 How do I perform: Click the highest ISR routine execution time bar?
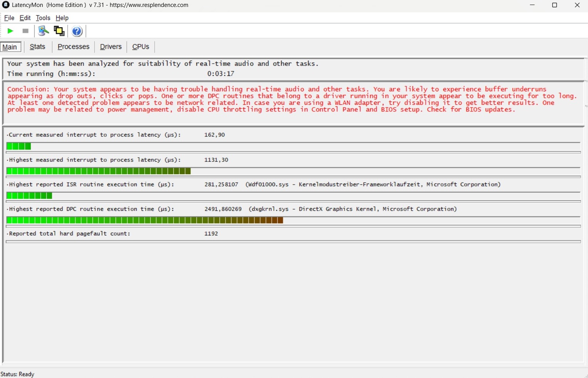(x=29, y=196)
